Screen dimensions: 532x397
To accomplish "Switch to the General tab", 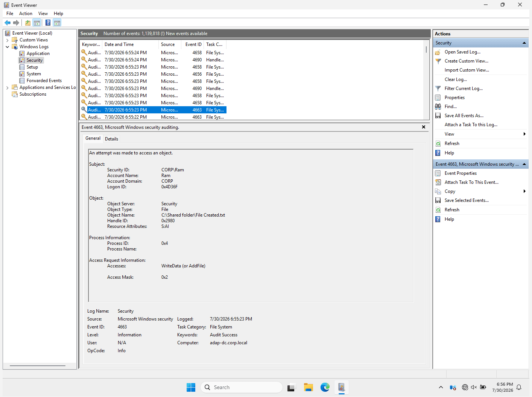I will pyautogui.click(x=93, y=138).
